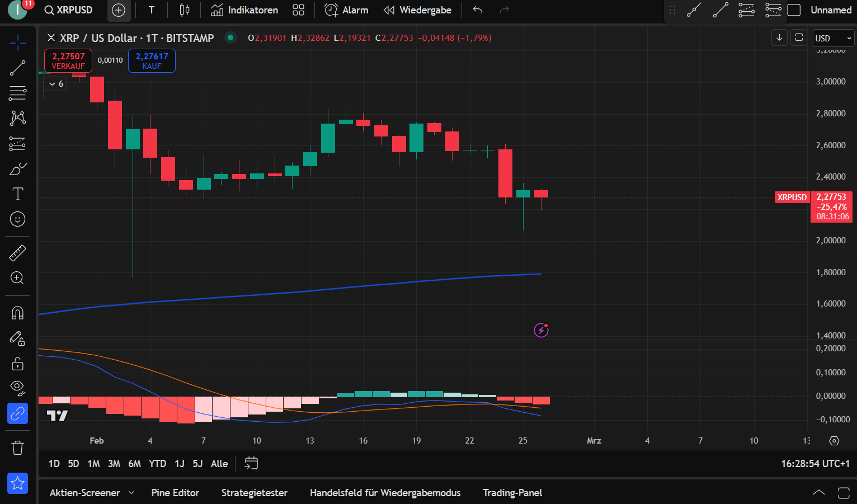857x504 pixels.
Task: Grab the favorites toolbar drag handle
Action: (672, 10)
